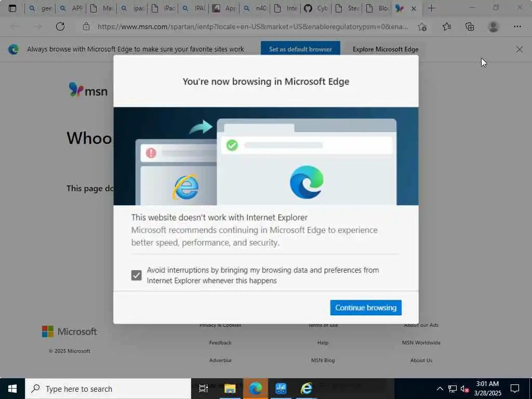Open Task View from taskbar
Viewport: 532px width, 399px height.
(203, 389)
